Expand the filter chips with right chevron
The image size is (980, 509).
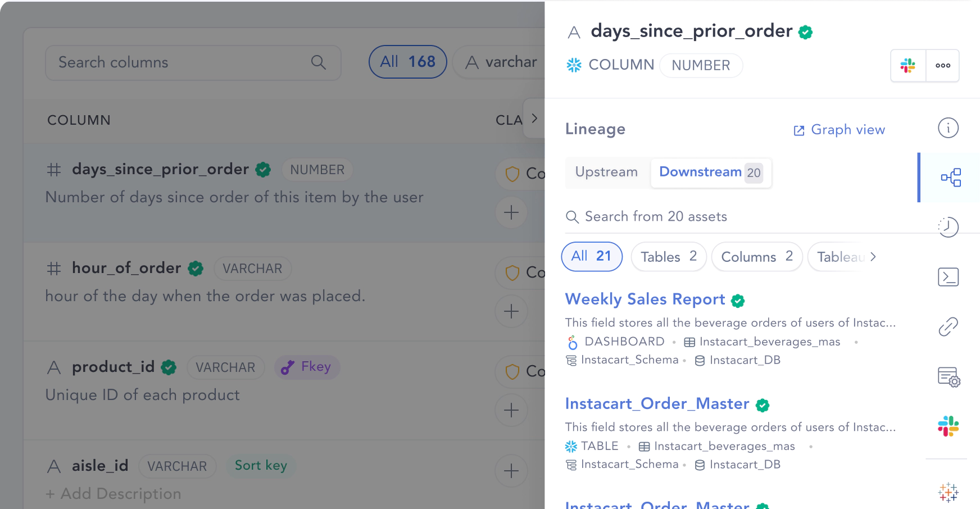[873, 257]
